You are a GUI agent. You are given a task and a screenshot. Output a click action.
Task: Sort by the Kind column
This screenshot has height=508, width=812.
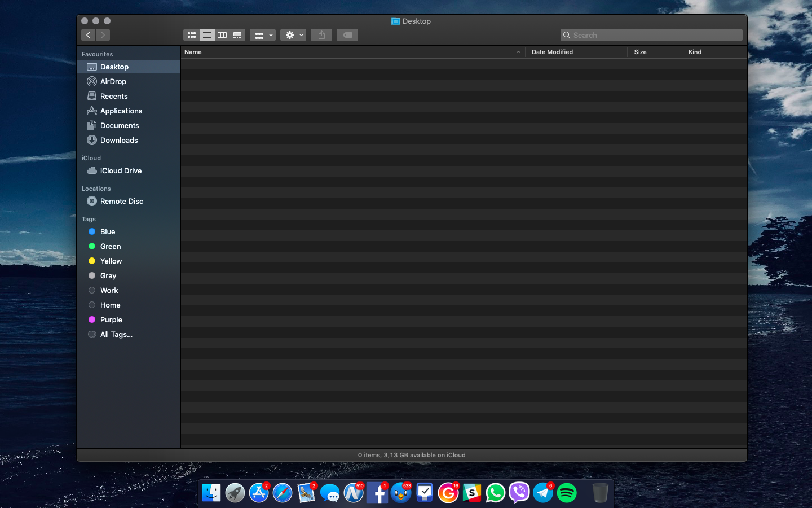click(x=713, y=52)
